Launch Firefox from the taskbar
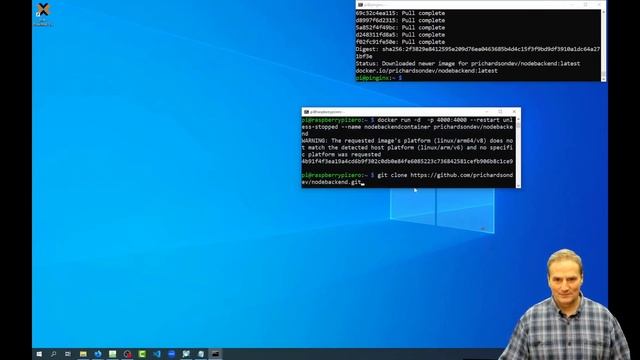 click(x=98, y=354)
